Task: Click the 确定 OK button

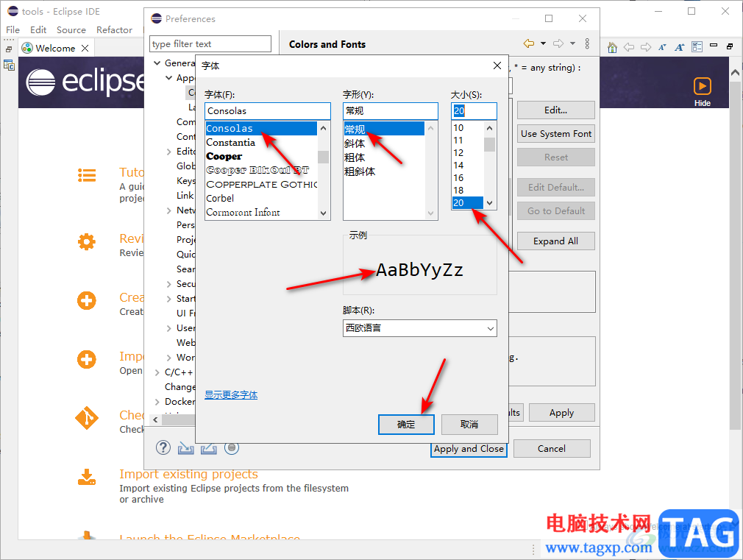Action: click(x=406, y=425)
